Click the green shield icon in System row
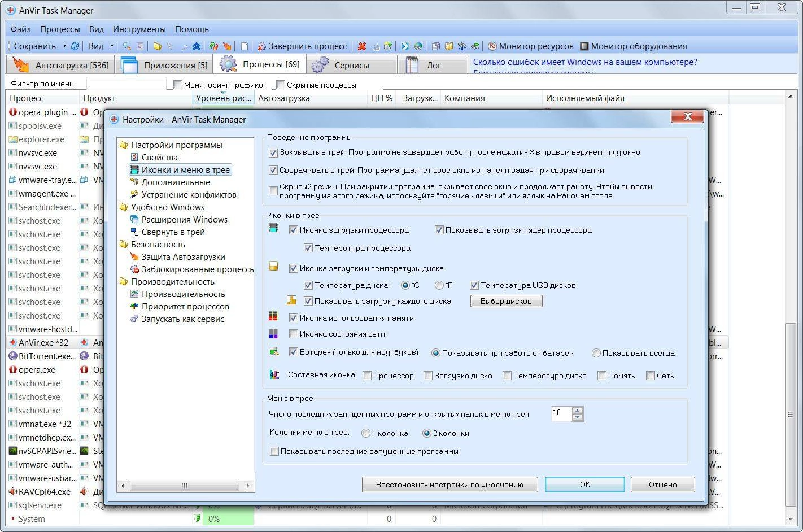The image size is (803, 532). coord(197,518)
